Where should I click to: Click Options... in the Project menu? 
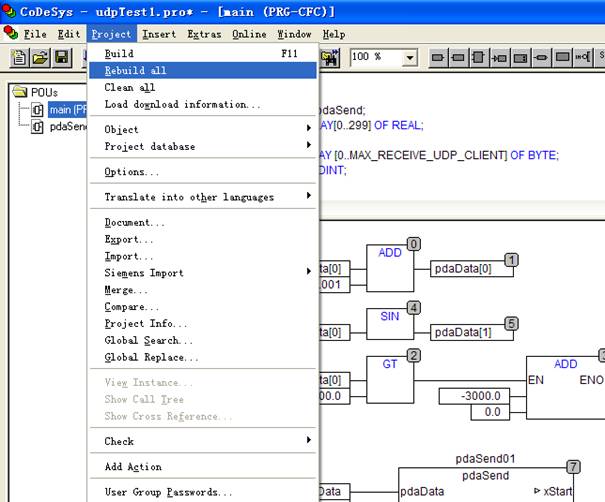(x=132, y=172)
